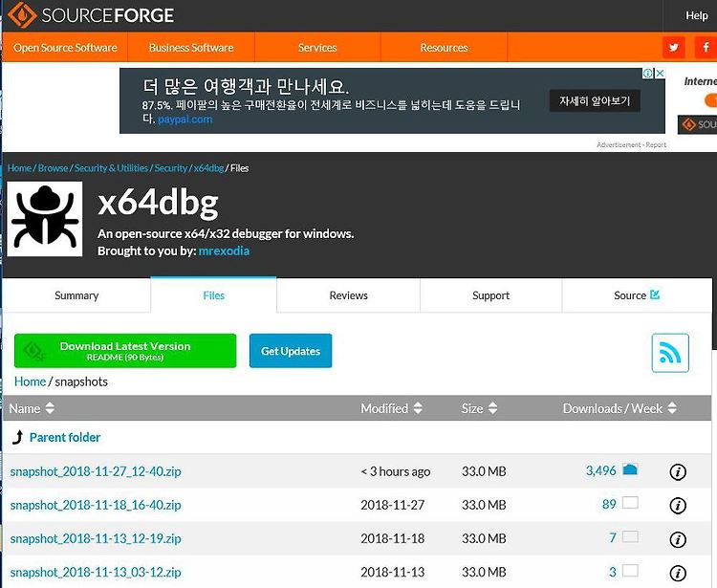Open the Source tab
The height and width of the screenshot is (588, 717).
coord(637,295)
